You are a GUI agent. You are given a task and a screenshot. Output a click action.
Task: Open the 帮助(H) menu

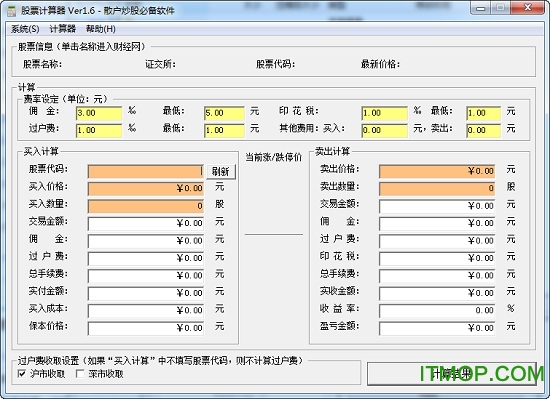pyautogui.click(x=101, y=29)
